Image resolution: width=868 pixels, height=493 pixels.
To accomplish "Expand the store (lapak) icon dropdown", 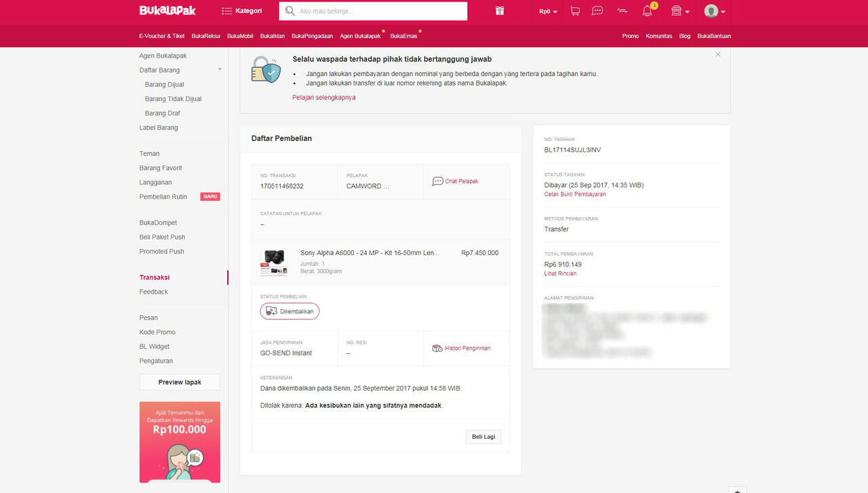I will [679, 11].
